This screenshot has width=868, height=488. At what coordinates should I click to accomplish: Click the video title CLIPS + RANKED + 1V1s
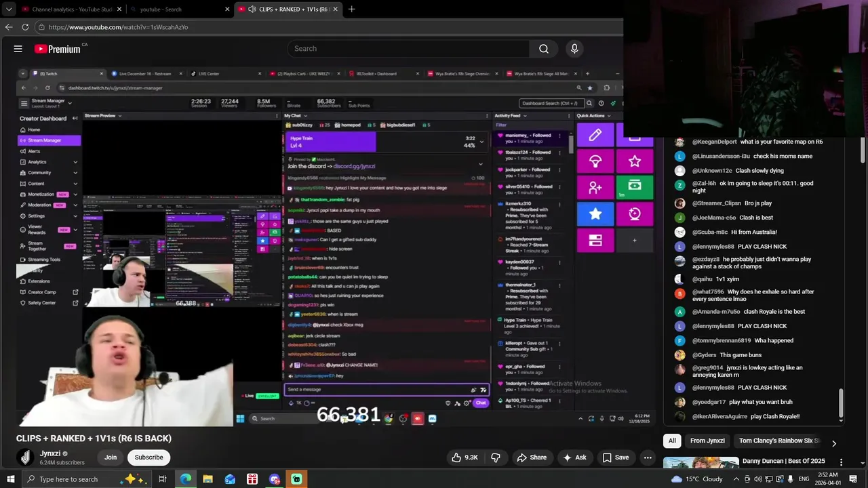point(94,439)
